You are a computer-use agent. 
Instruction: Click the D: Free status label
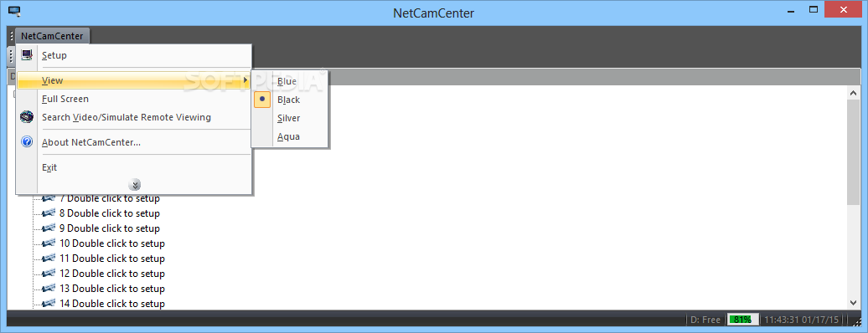(705, 320)
